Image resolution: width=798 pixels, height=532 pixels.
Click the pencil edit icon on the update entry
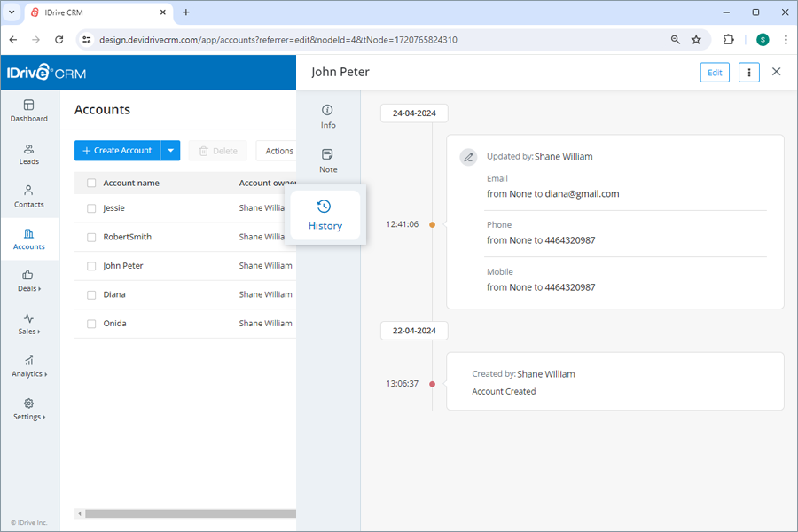(x=468, y=157)
